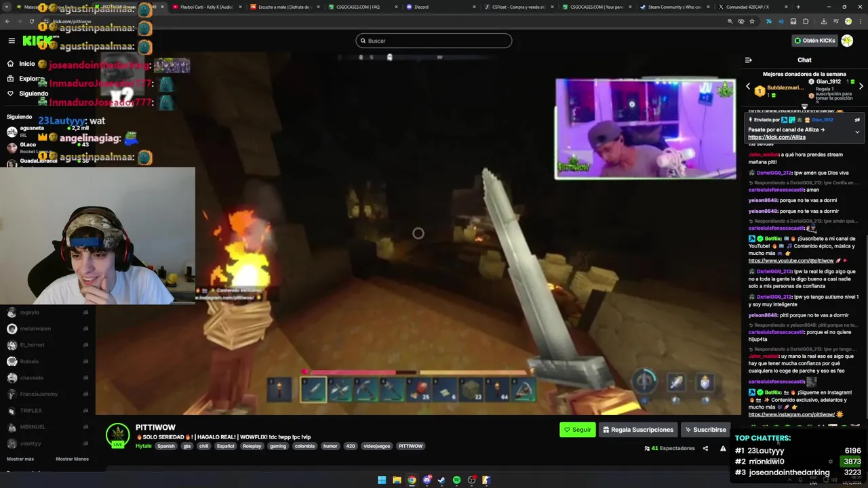Go to Siguiendo in the sidebar
This screenshot has height=488, width=868.
[x=28, y=94]
